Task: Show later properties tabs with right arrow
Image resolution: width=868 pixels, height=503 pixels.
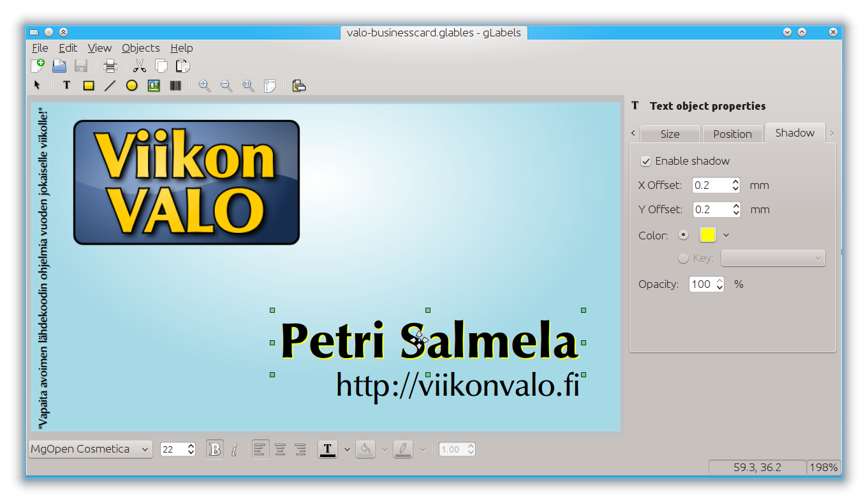Action: pos(832,133)
